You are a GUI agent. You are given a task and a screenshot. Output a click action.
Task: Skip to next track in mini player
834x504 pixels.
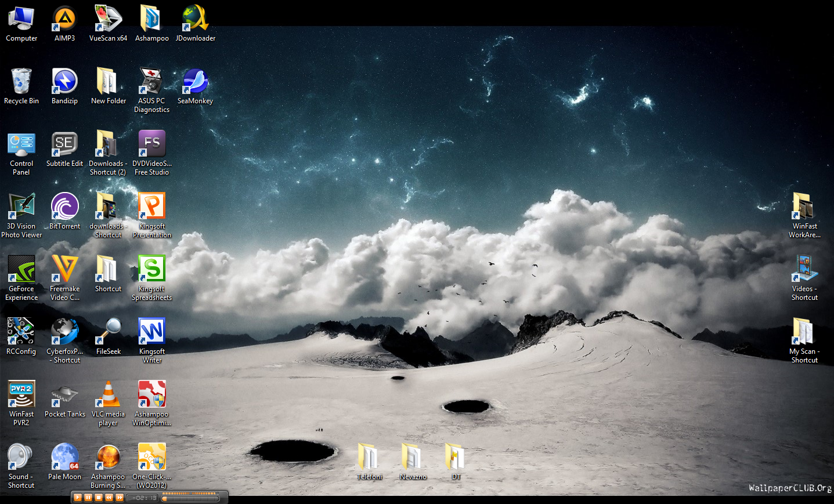point(120,498)
